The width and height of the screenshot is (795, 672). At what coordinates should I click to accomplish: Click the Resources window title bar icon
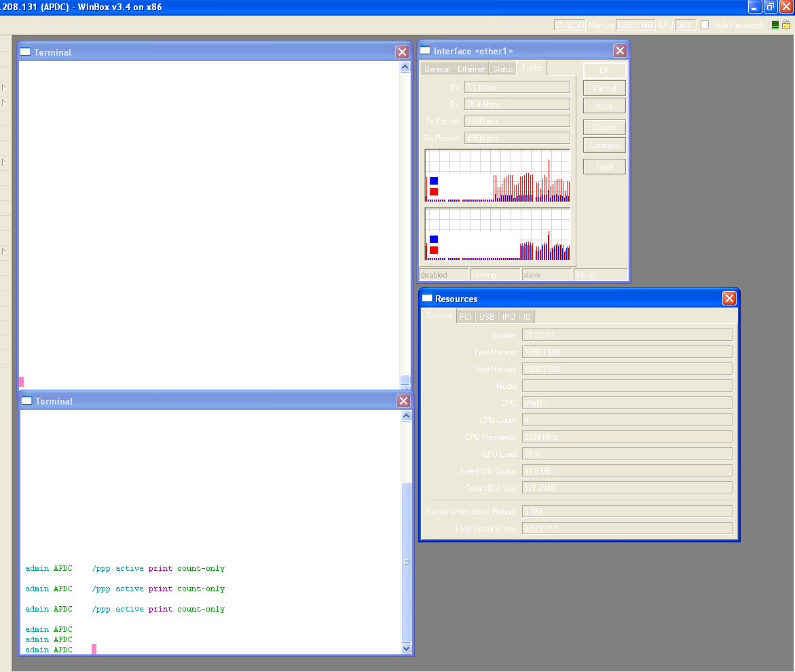pyautogui.click(x=427, y=298)
